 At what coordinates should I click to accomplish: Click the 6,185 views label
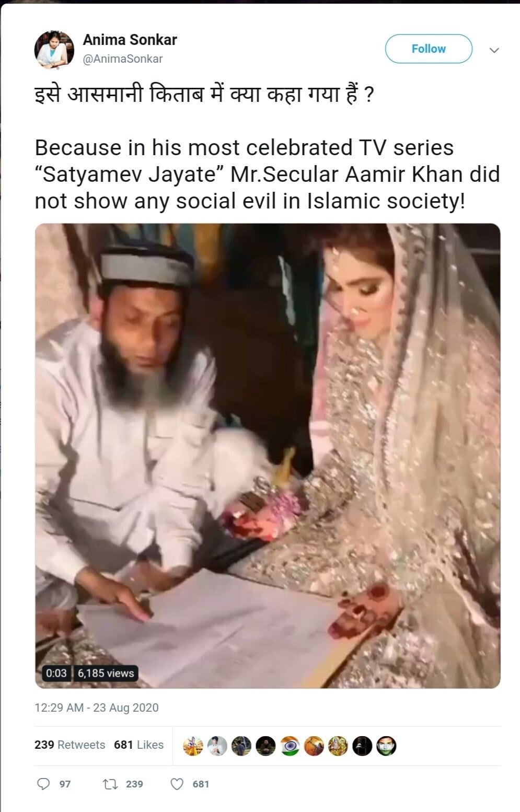pyautogui.click(x=106, y=673)
